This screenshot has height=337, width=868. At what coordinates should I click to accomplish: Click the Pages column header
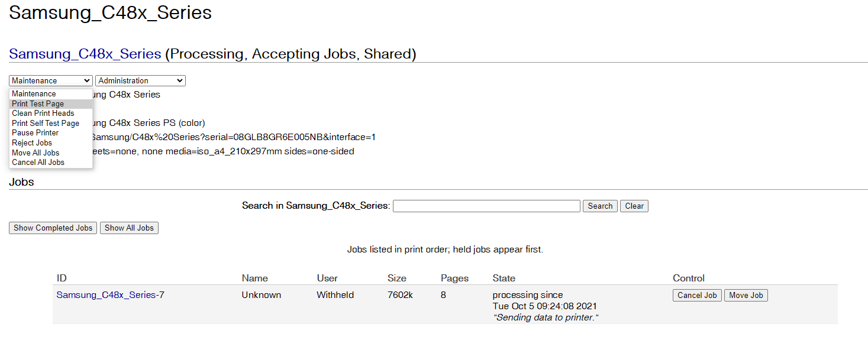tap(454, 278)
